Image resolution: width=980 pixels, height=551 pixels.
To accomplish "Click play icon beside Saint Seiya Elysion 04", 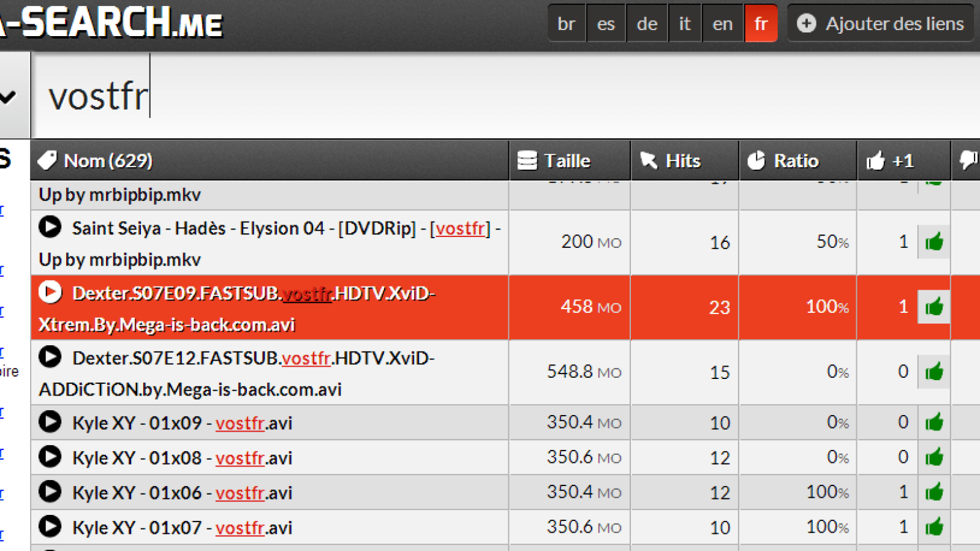I will click(x=50, y=227).
